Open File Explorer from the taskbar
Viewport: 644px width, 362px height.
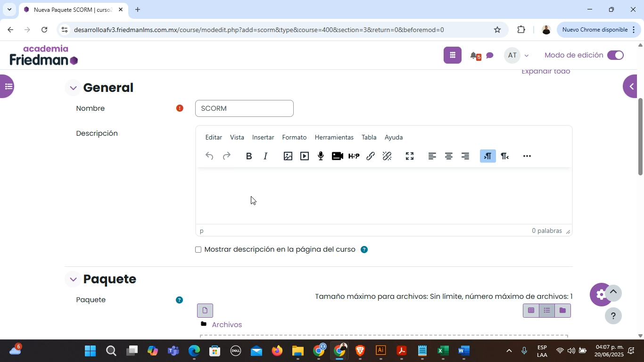[x=297, y=351]
